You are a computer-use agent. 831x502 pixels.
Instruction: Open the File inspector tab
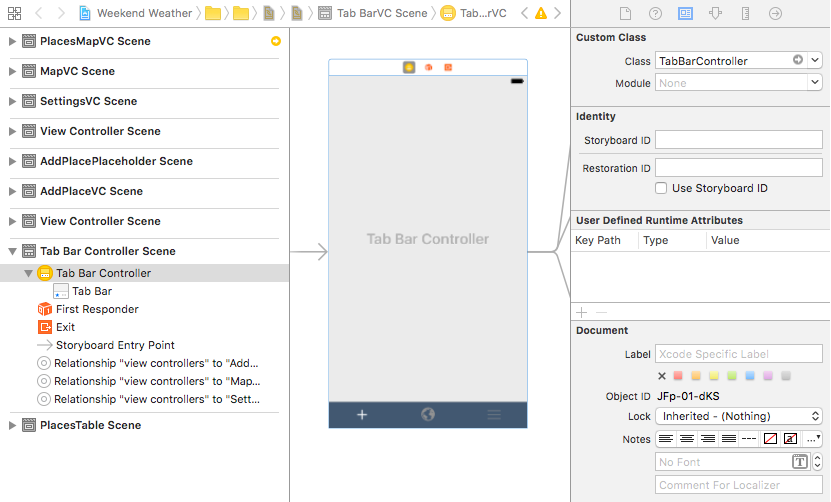[x=624, y=14]
